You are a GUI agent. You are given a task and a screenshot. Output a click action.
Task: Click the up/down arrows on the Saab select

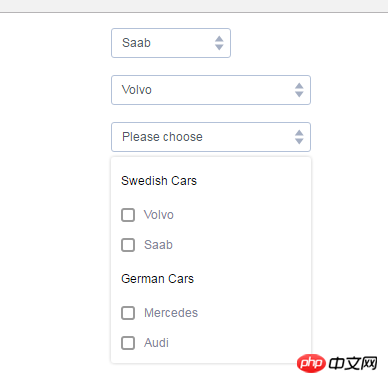[219, 43]
